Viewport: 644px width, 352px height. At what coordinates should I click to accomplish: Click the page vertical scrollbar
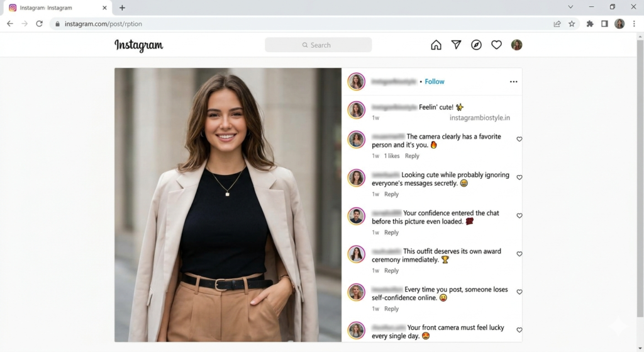point(640,178)
